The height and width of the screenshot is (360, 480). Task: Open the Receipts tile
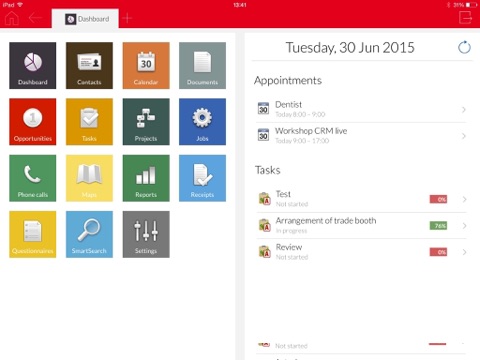click(x=202, y=178)
